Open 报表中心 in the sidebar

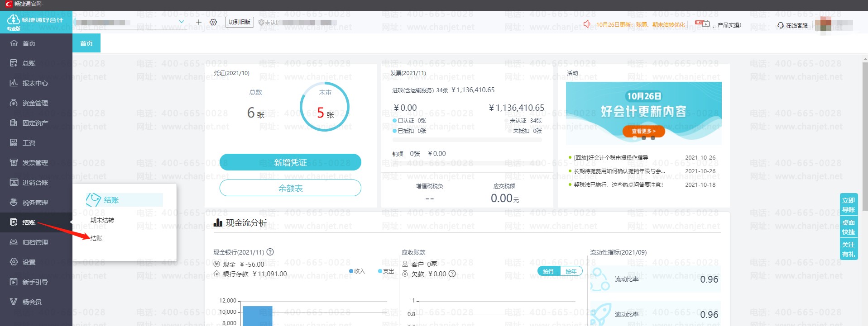pyautogui.click(x=35, y=83)
